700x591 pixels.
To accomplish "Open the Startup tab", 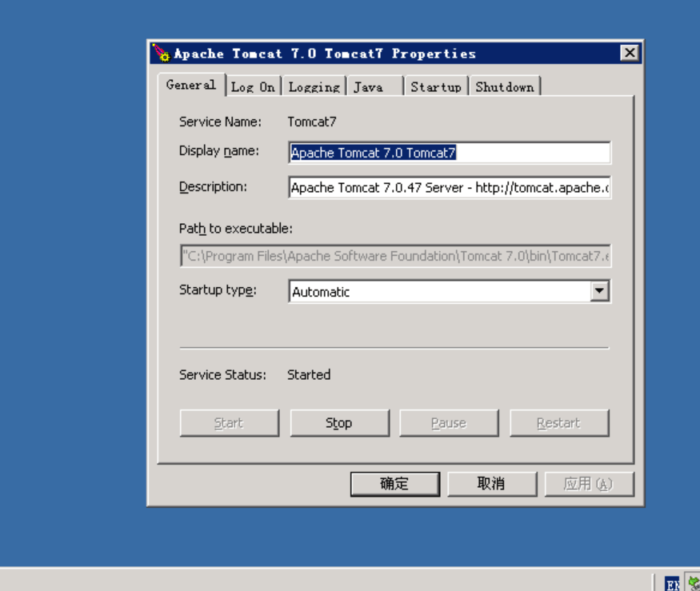I will click(436, 86).
